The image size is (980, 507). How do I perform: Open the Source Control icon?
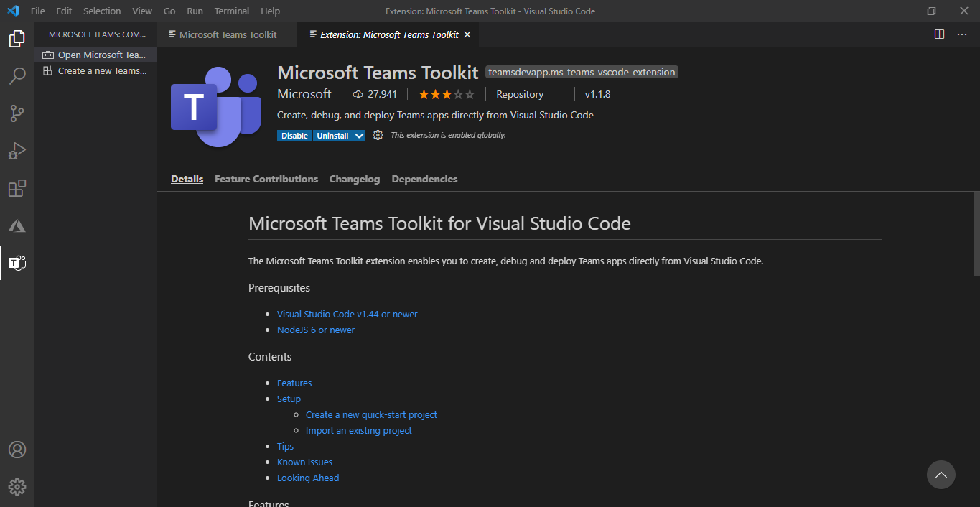(17, 113)
